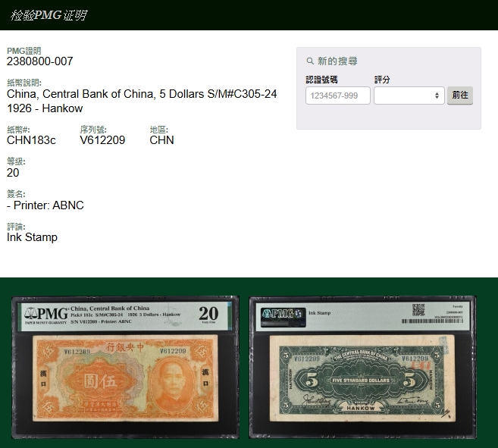Click the Ink Stamp comment text
This screenshot has width=498, height=448.
32,237
